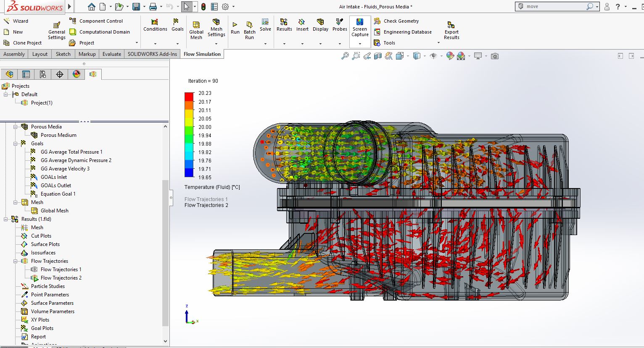Click the blue bottom of temperature color legend
Screen dimensions: 644x348
point(189,173)
